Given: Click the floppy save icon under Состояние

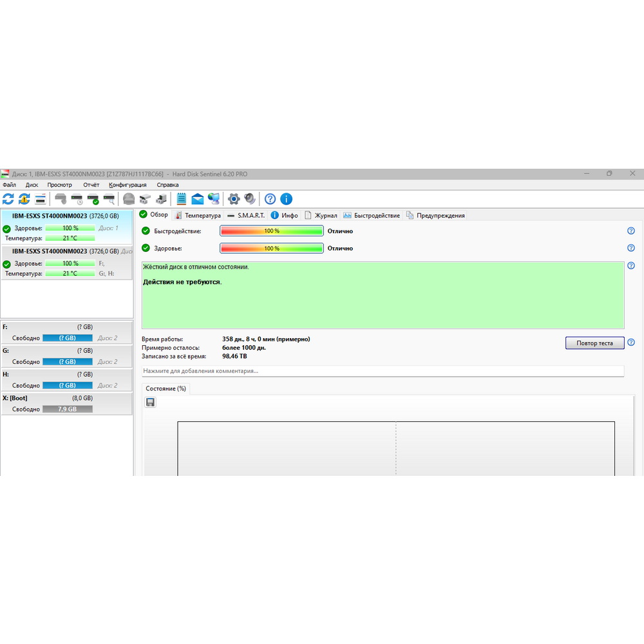Looking at the screenshot, I should click(x=150, y=402).
